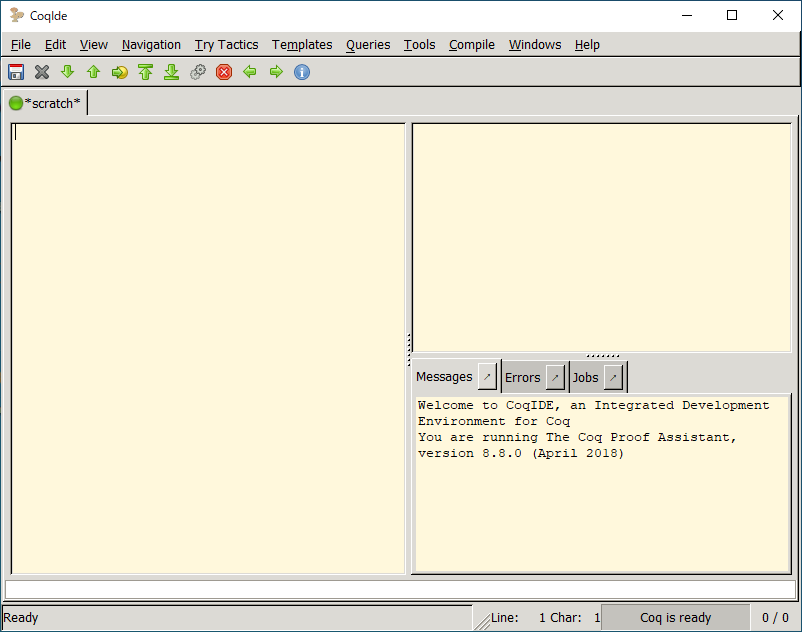Save the current buffer
The width and height of the screenshot is (802, 632).
pyautogui.click(x=15, y=71)
